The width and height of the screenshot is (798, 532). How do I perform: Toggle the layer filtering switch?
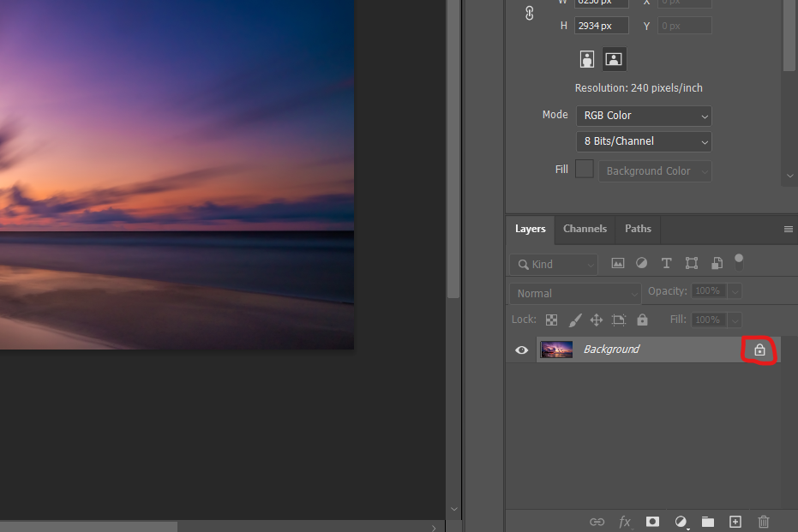click(739, 263)
